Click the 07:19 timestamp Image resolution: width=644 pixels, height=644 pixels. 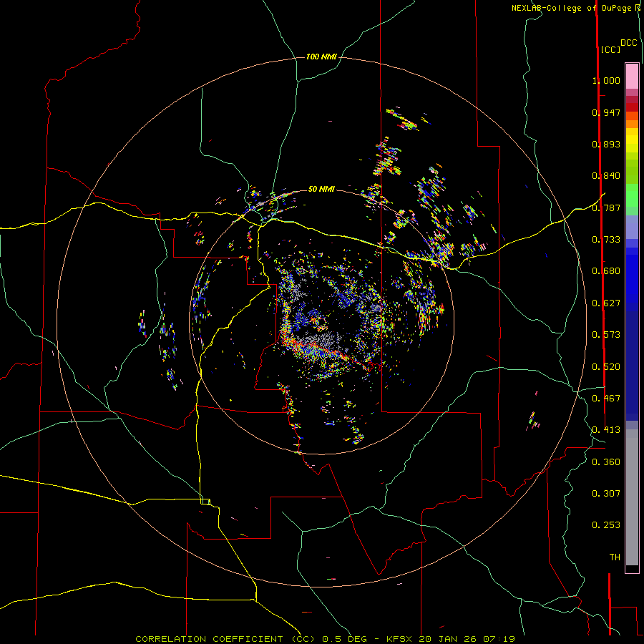point(500,639)
